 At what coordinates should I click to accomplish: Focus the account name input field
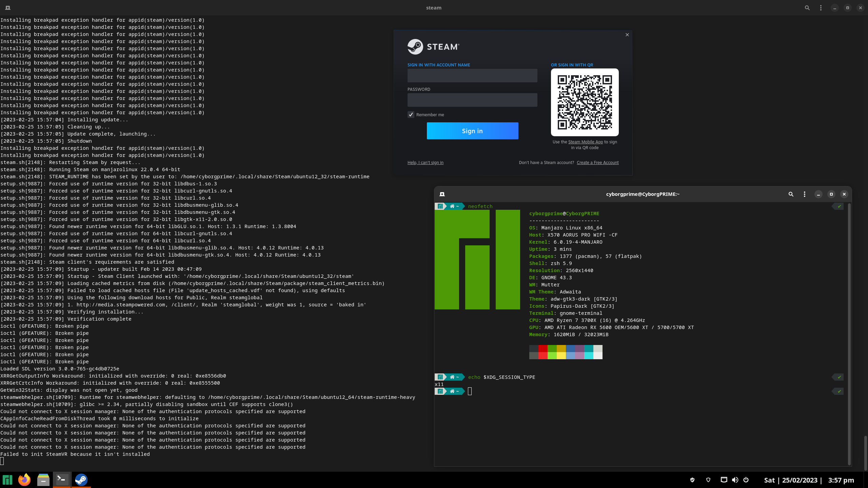[472, 76]
